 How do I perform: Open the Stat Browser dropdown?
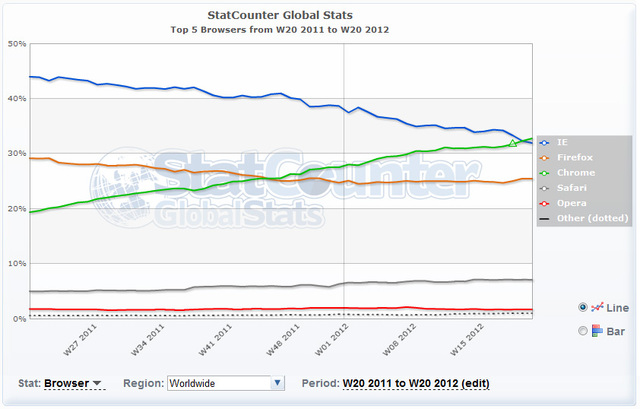coord(73,383)
